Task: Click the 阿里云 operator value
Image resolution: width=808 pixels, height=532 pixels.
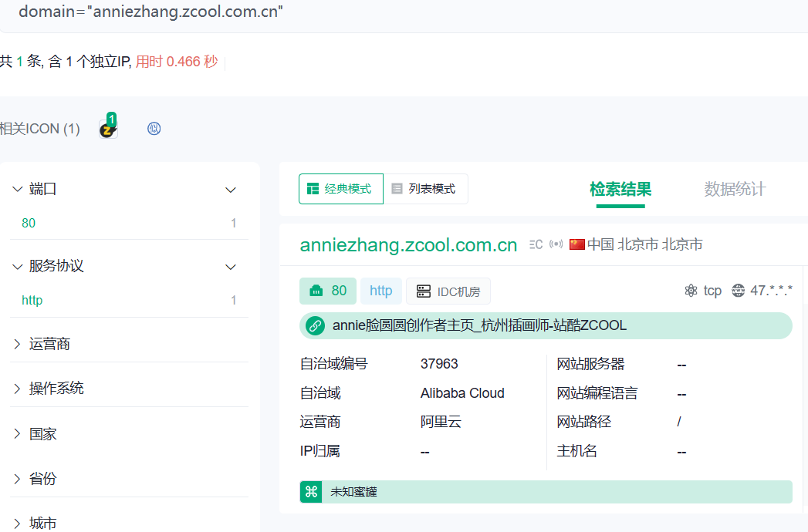Action: pyautogui.click(x=441, y=423)
